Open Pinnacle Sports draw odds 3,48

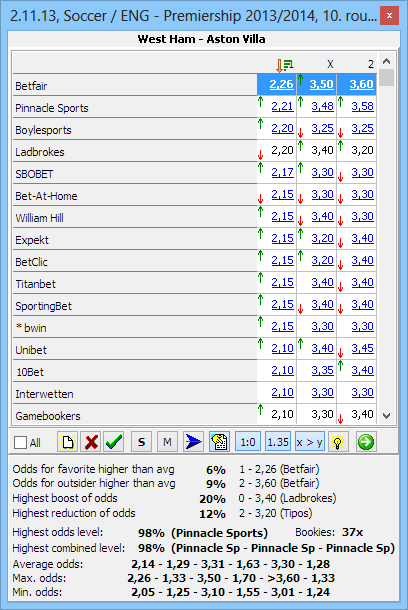click(x=322, y=106)
